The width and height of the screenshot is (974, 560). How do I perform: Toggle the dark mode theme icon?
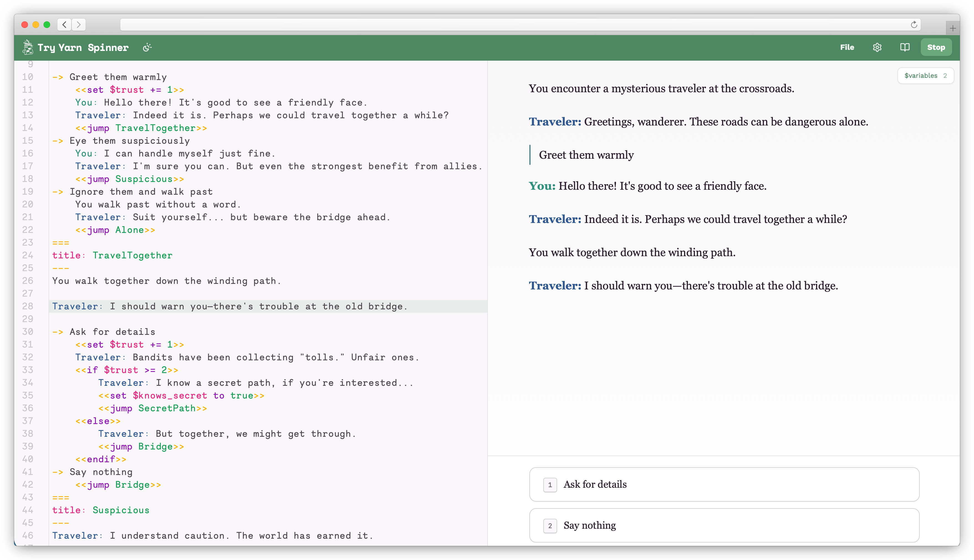click(147, 48)
